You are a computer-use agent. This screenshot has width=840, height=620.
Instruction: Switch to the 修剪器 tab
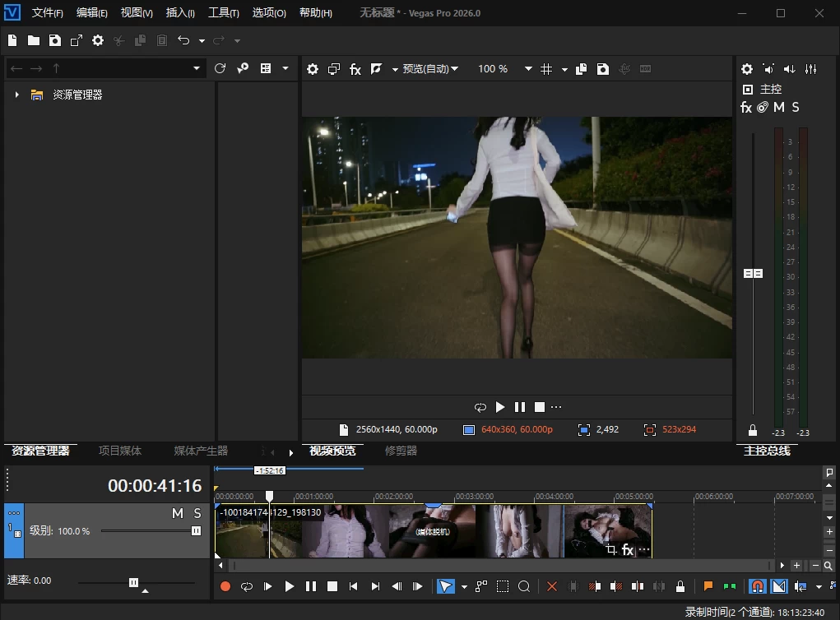coord(401,451)
